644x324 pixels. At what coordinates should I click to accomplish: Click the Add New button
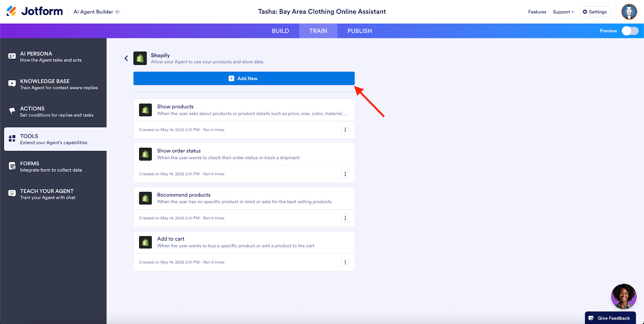click(244, 78)
